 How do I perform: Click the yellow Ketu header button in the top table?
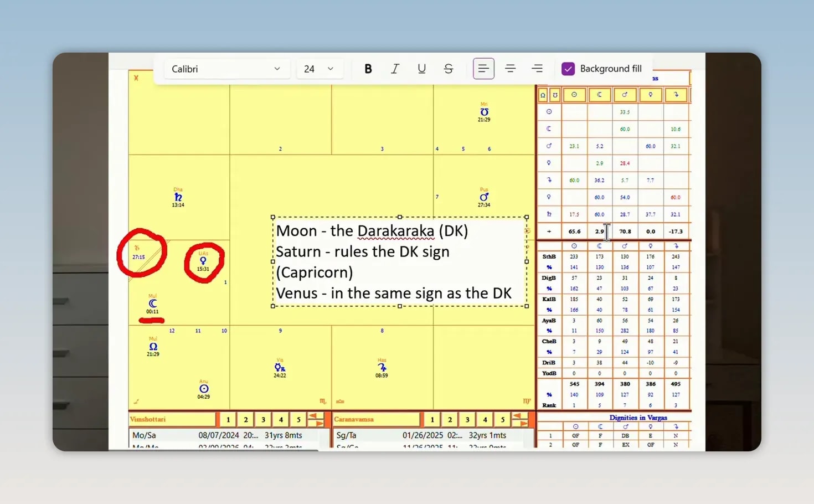[555, 95]
